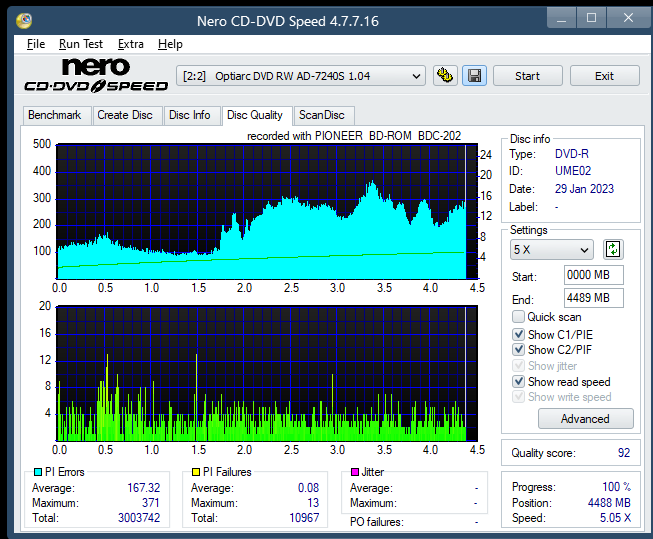Open the Help menu

(170, 44)
